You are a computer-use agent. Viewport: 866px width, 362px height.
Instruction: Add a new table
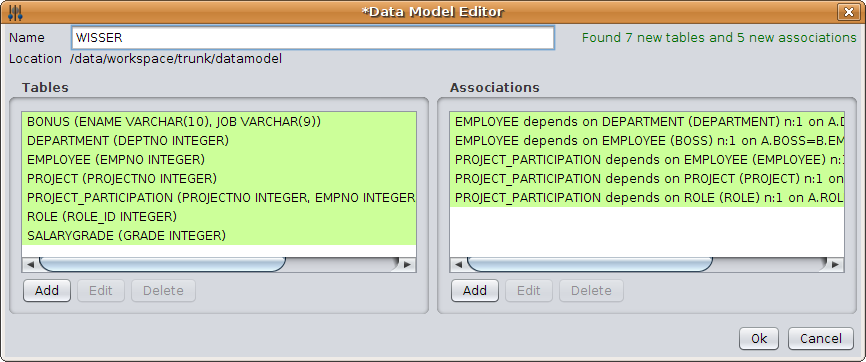(x=47, y=291)
